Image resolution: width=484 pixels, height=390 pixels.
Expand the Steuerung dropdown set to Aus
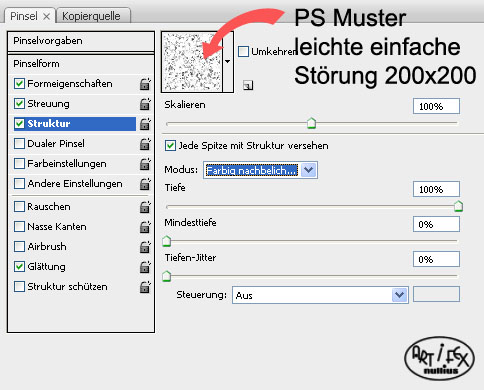(x=320, y=295)
